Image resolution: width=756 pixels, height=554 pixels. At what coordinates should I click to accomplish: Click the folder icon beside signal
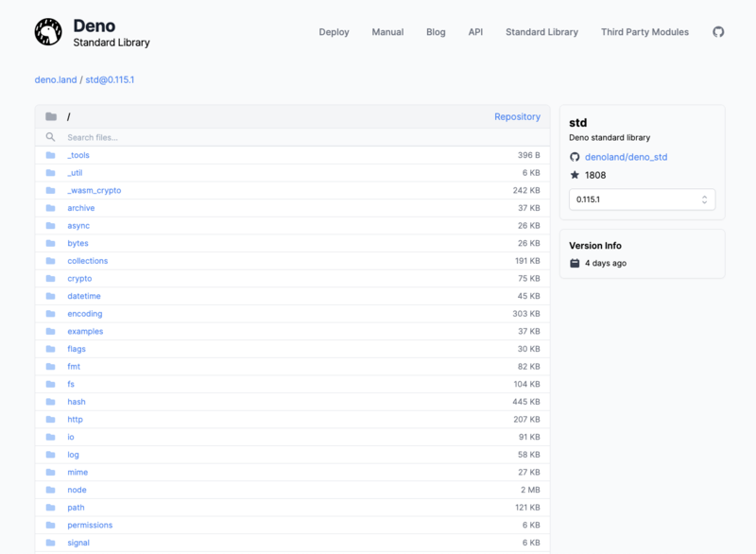51,543
